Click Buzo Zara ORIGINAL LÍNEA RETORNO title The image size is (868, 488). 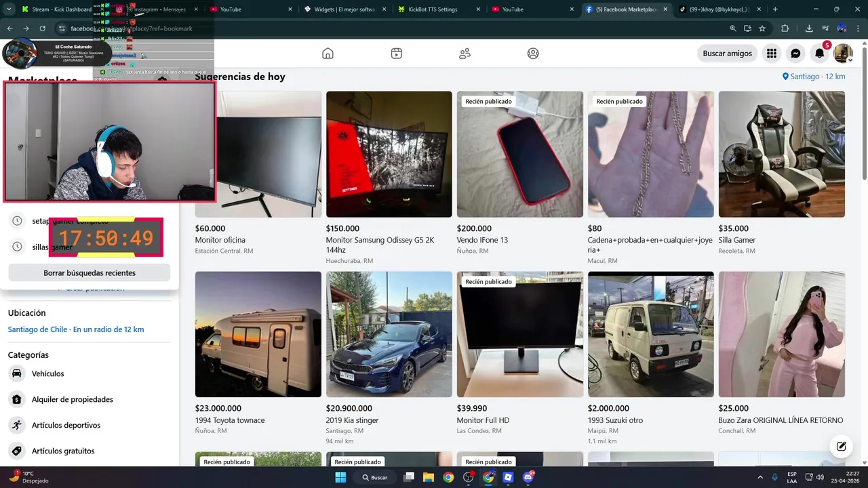click(x=781, y=420)
